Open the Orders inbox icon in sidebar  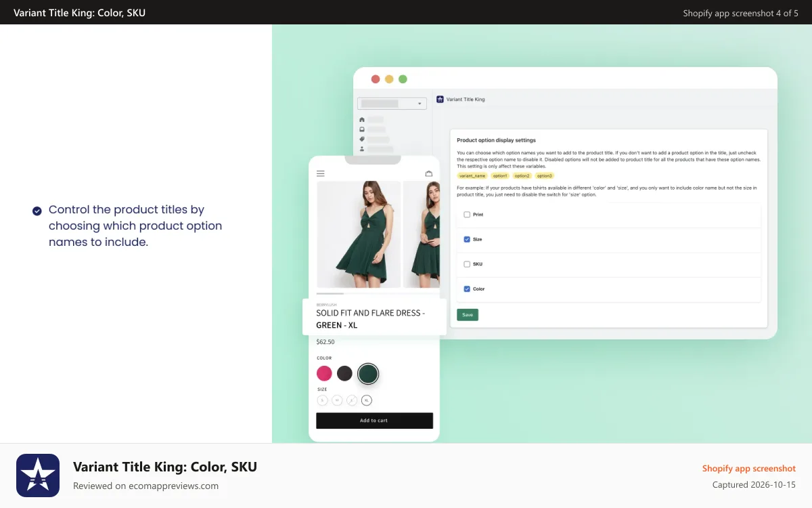tap(362, 129)
